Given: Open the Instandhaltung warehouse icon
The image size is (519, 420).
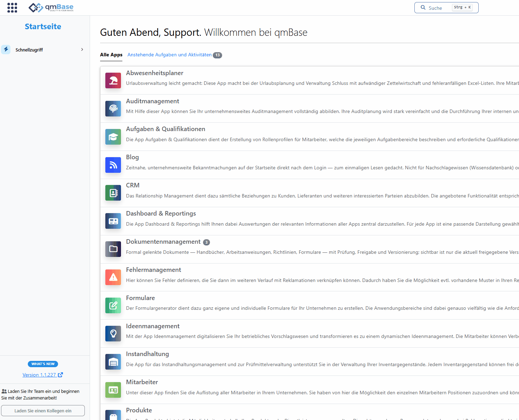Looking at the screenshot, I should click(x=113, y=362).
